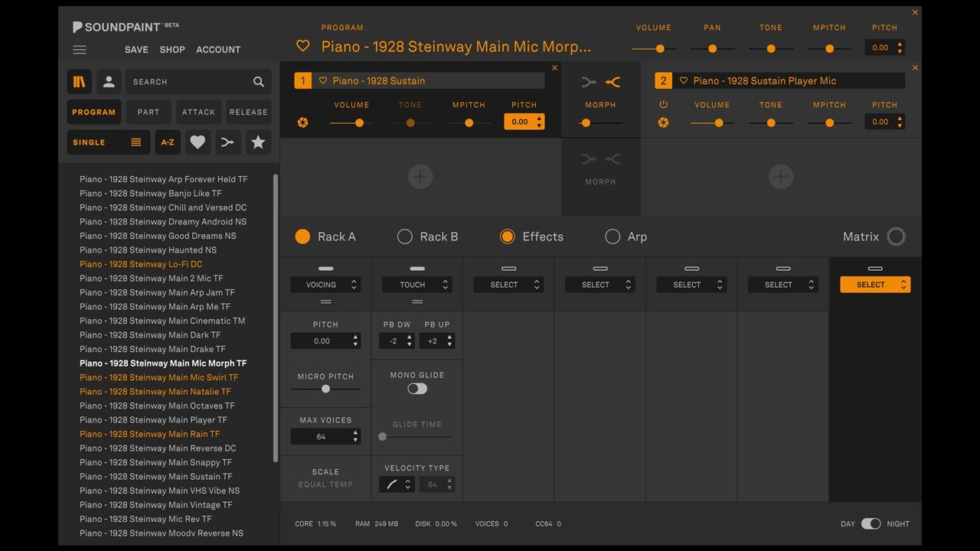Close part 2 Sustain Player Mic
The height and width of the screenshot is (551, 980).
[x=915, y=68]
